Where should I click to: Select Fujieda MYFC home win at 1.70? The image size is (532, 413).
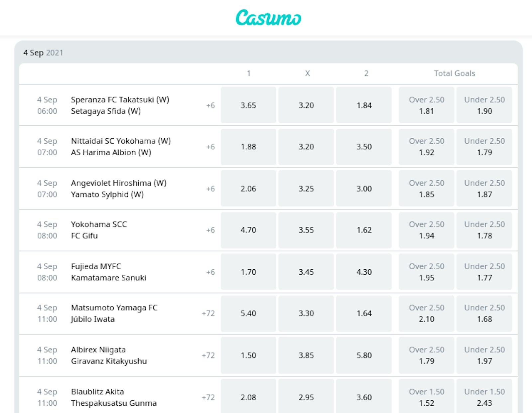coord(248,272)
